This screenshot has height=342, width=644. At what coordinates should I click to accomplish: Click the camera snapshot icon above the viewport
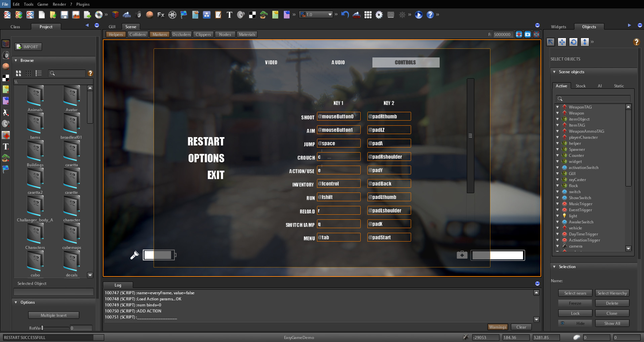528,34
